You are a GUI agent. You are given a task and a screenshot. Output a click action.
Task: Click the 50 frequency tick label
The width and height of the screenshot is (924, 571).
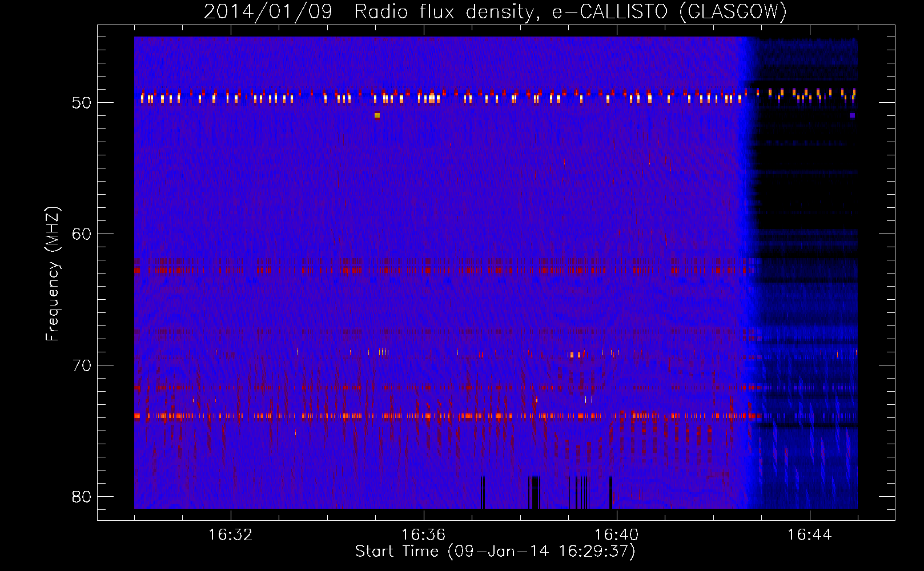tap(82, 103)
